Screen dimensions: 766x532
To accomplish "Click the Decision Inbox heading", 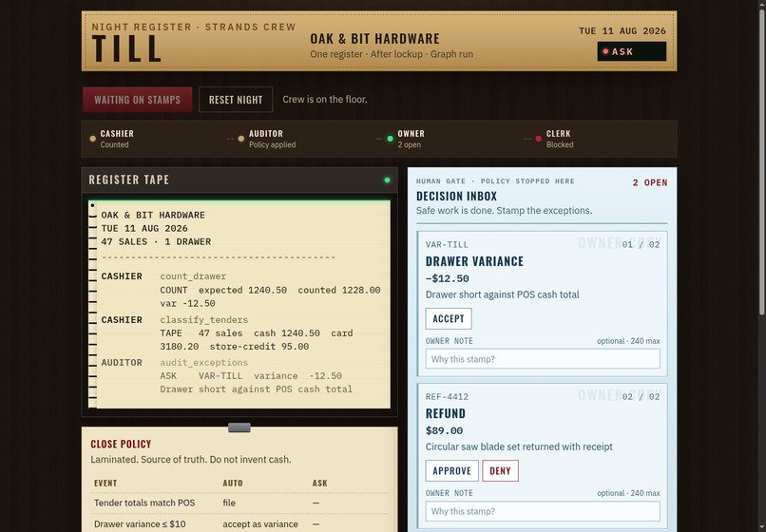I will point(456,197).
